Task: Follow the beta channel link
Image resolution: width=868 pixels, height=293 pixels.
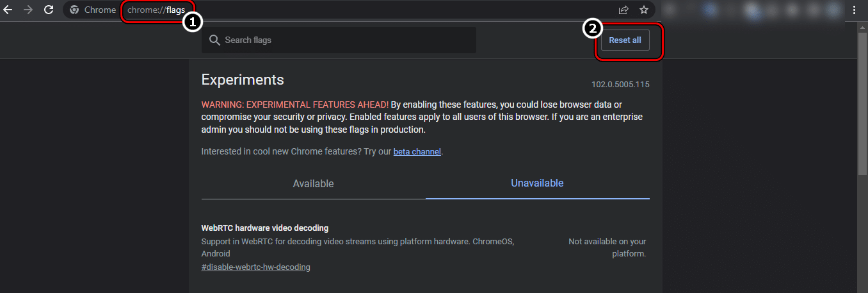Action: pos(417,152)
